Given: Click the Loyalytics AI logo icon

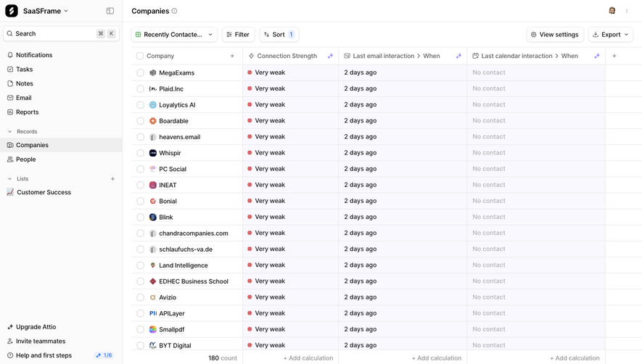Looking at the screenshot, I should tap(153, 105).
